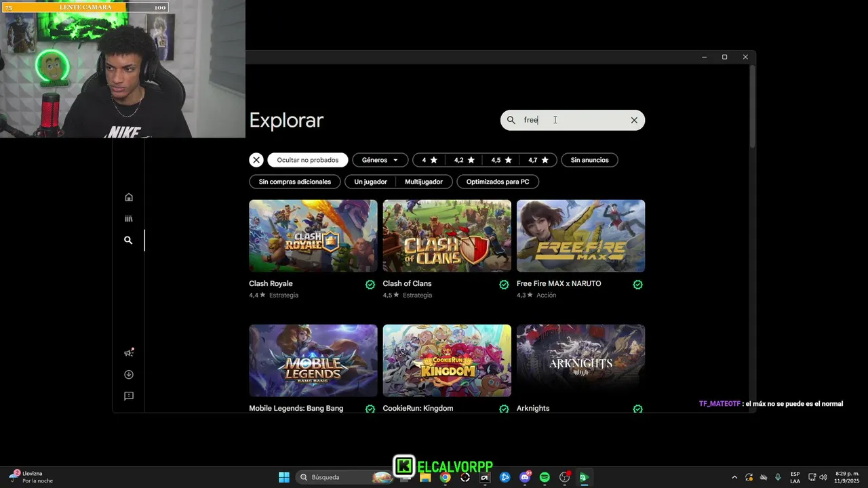Viewport: 868px width, 488px height.
Task: Click Arknights verified badge
Action: [x=638, y=409]
